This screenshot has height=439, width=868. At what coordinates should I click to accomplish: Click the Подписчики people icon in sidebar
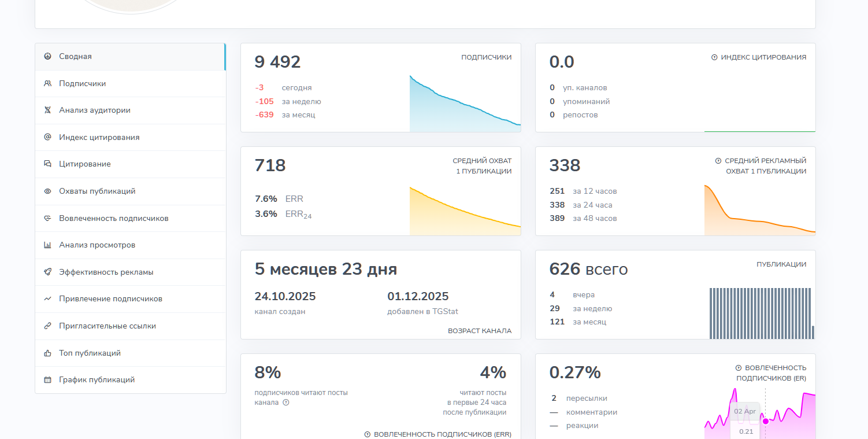click(x=47, y=83)
